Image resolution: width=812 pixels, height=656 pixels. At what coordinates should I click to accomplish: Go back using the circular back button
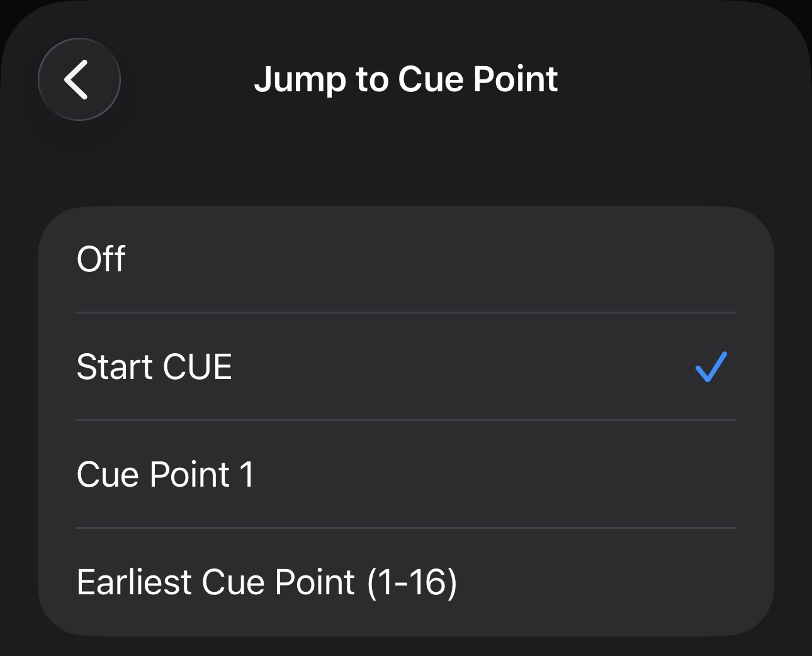79,79
